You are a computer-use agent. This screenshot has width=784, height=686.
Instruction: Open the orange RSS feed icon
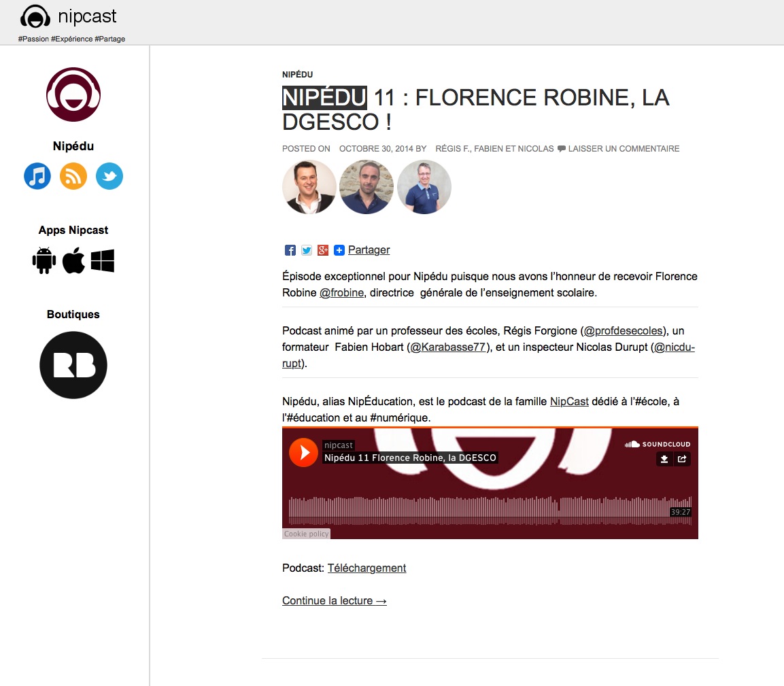[x=73, y=176]
